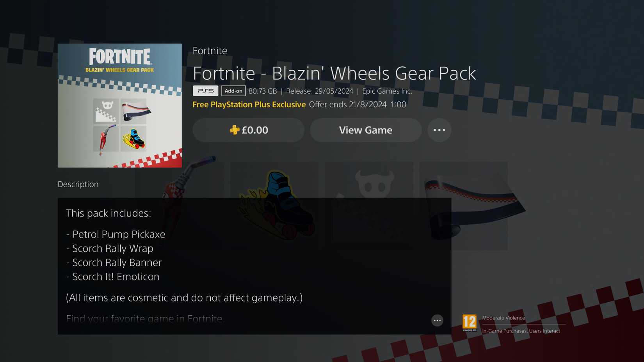This screenshot has width=644, height=362.
Task: Click the Fortnite game name link above title
Action: 210,51
